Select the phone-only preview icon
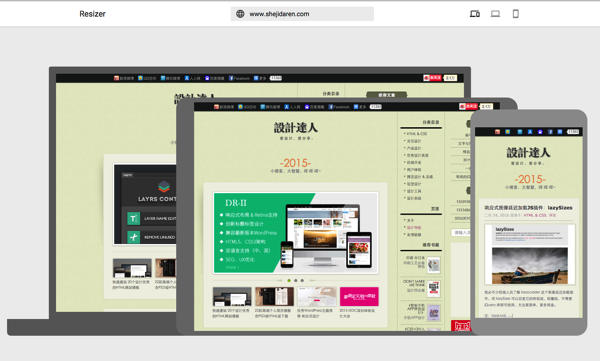Screen dimensions: 600x361 516,14
